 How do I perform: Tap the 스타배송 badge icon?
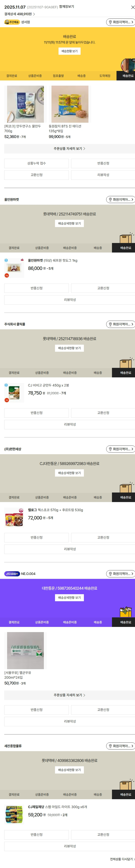tap(12, 574)
